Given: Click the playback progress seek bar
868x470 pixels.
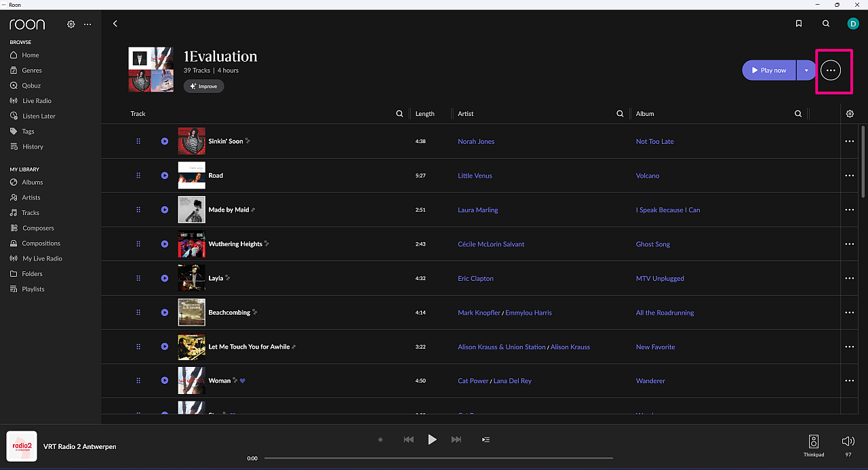Looking at the screenshot, I should pyautogui.click(x=438, y=458).
